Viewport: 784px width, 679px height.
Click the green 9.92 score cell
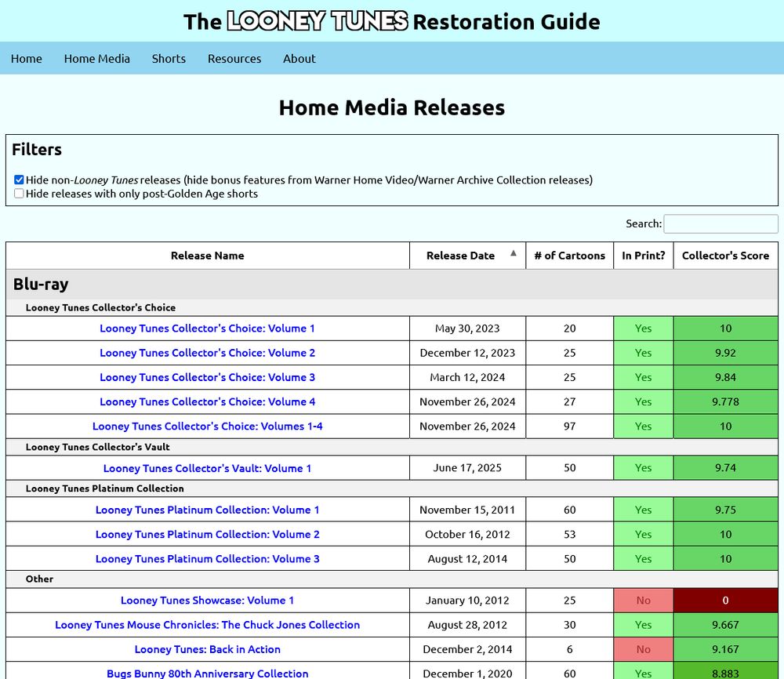725,353
